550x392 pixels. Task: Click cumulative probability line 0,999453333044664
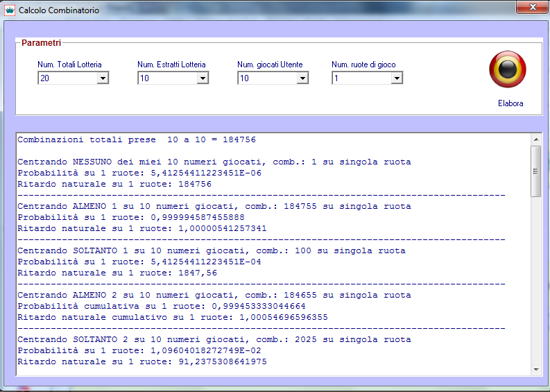(x=162, y=306)
